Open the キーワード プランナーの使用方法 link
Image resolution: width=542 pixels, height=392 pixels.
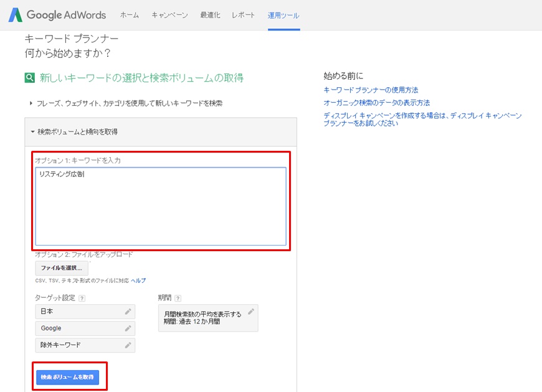[371, 90]
